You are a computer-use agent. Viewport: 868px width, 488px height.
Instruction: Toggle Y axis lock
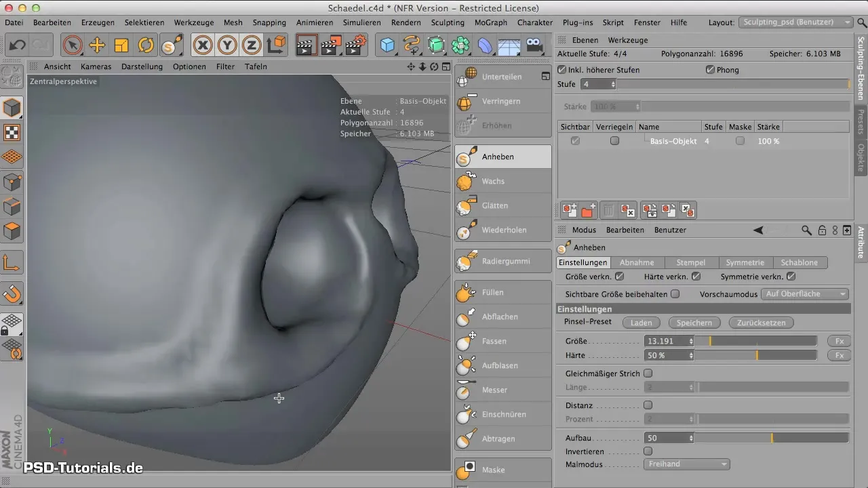click(227, 45)
